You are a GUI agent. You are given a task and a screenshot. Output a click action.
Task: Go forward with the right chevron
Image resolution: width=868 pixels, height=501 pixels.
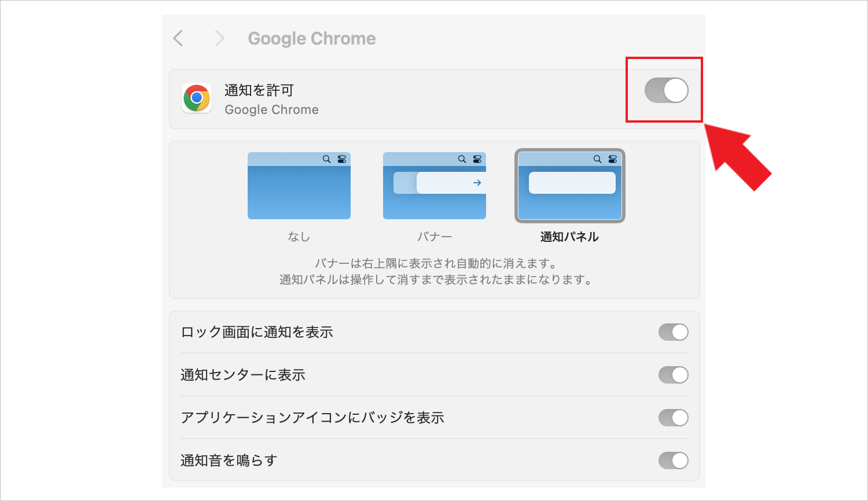[x=219, y=38]
